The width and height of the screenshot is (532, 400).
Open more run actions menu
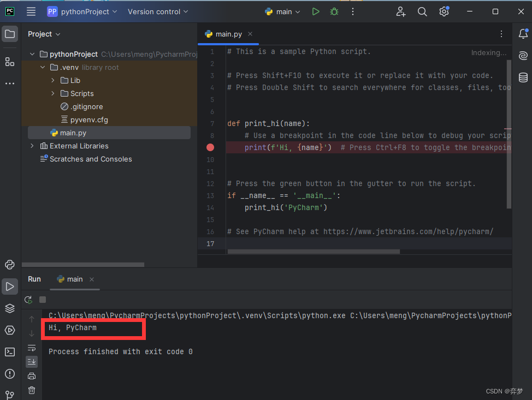tap(353, 11)
